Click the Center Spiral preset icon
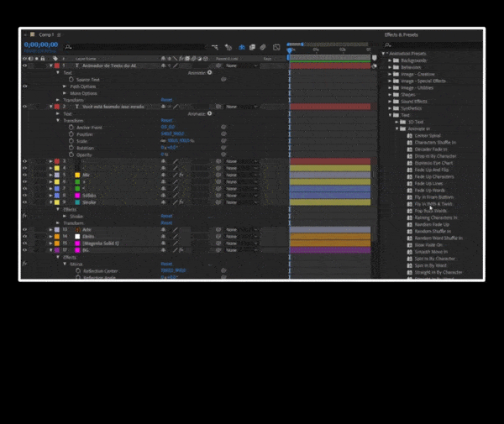This screenshot has width=504, height=424. pos(409,134)
